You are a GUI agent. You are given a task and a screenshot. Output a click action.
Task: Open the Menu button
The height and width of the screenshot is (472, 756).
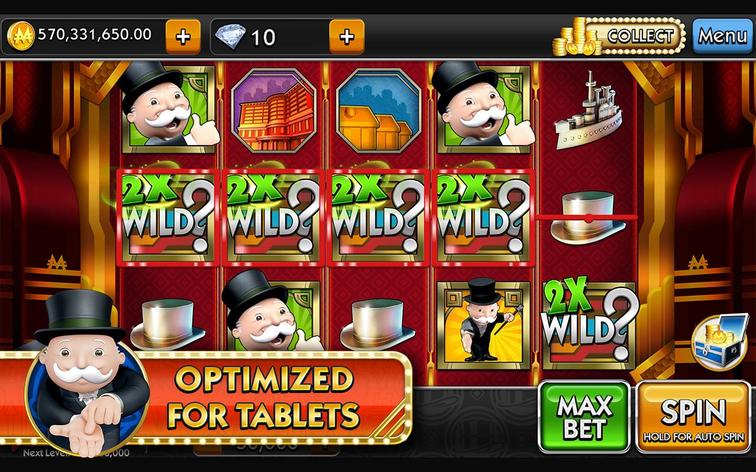coord(722,36)
